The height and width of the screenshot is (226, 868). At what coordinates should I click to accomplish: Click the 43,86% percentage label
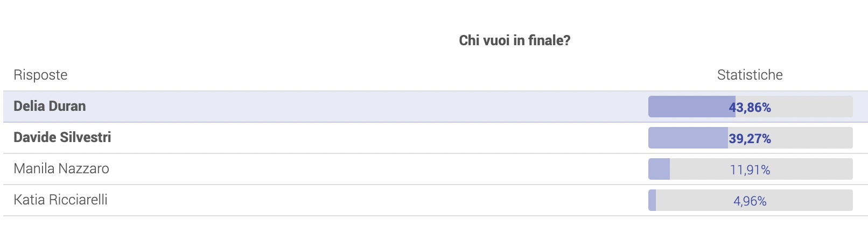tap(750, 108)
